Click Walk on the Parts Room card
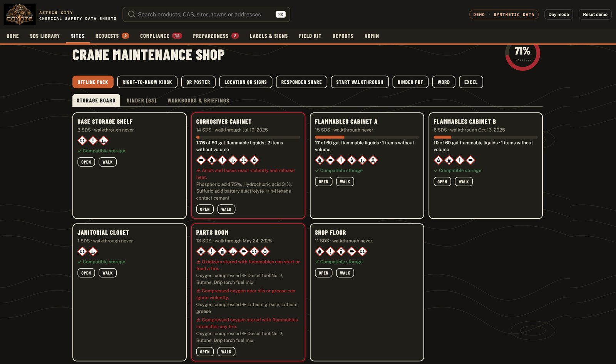616x364 pixels. pyautogui.click(x=226, y=352)
